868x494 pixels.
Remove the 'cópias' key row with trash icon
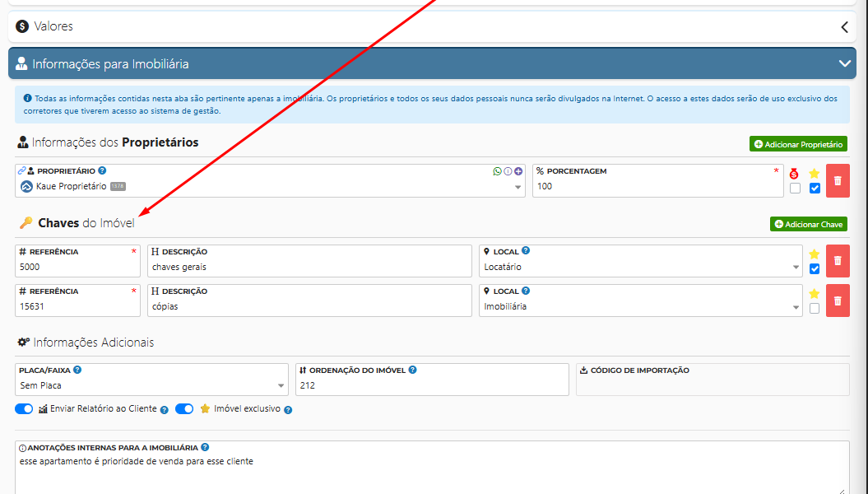tap(838, 301)
